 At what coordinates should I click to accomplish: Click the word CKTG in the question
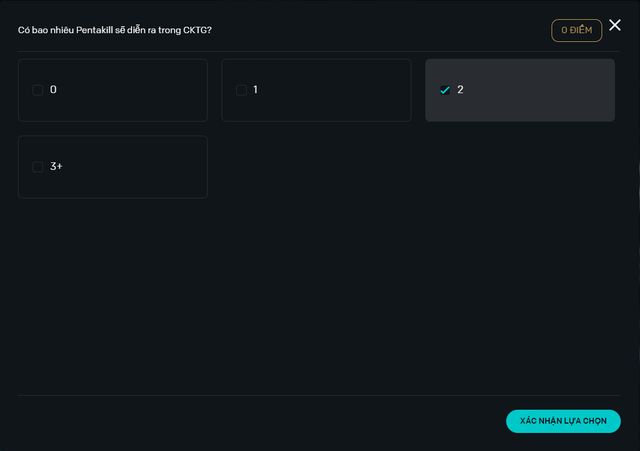click(197, 30)
